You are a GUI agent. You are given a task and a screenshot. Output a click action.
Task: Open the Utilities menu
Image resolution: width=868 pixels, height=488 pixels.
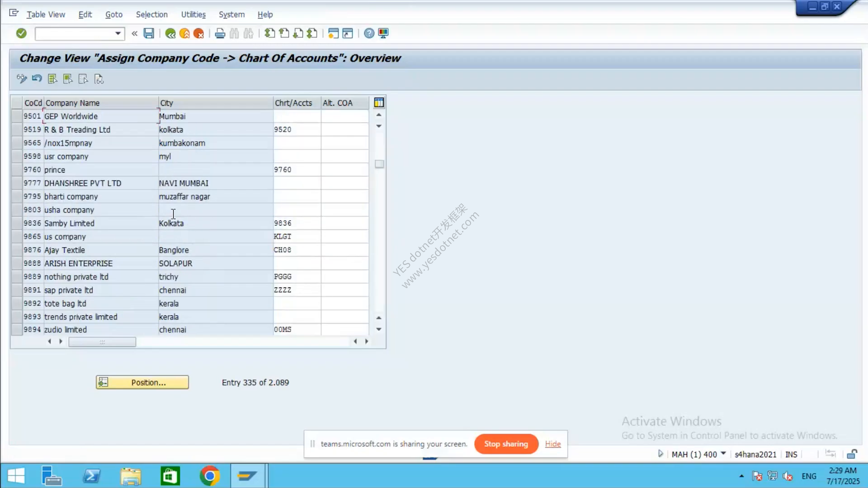[193, 14]
